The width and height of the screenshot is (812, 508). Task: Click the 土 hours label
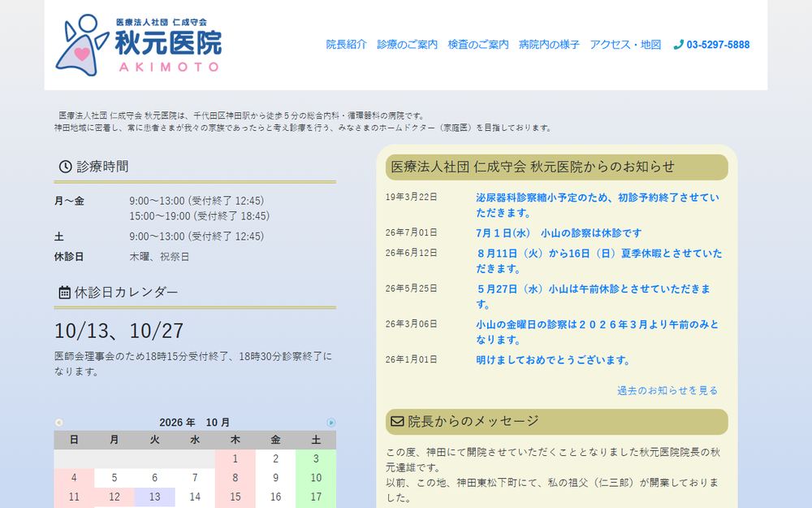59,237
